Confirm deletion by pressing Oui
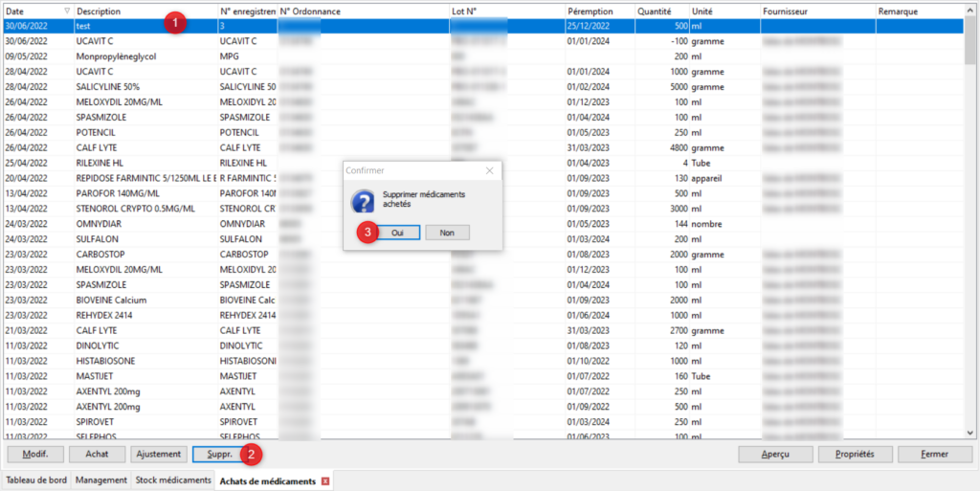This screenshot has width=980, height=491. (x=397, y=233)
